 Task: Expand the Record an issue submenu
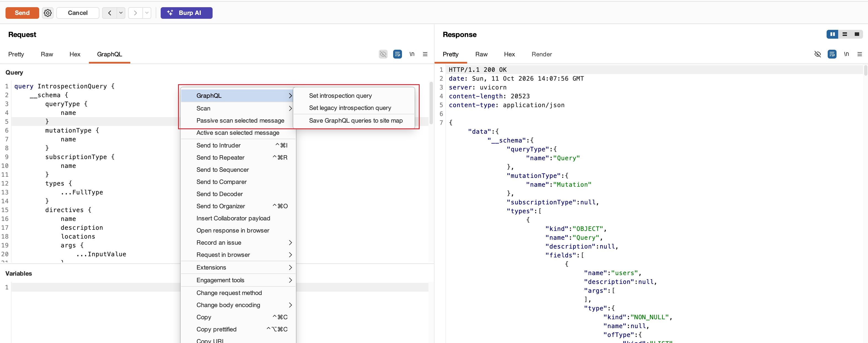coord(238,242)
